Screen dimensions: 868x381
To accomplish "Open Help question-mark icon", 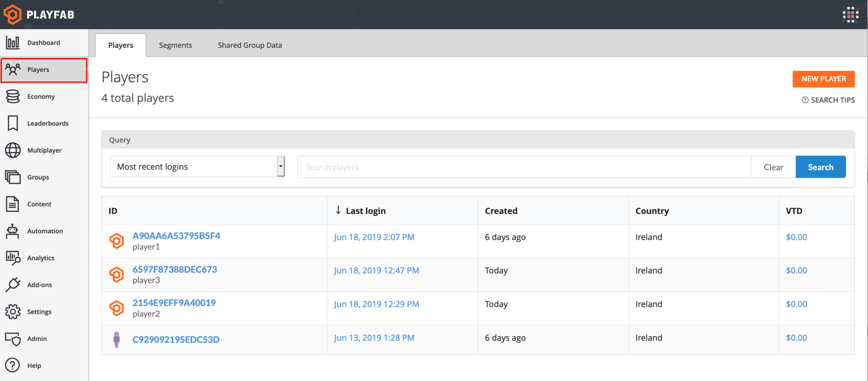I will [x=13, y=365].
